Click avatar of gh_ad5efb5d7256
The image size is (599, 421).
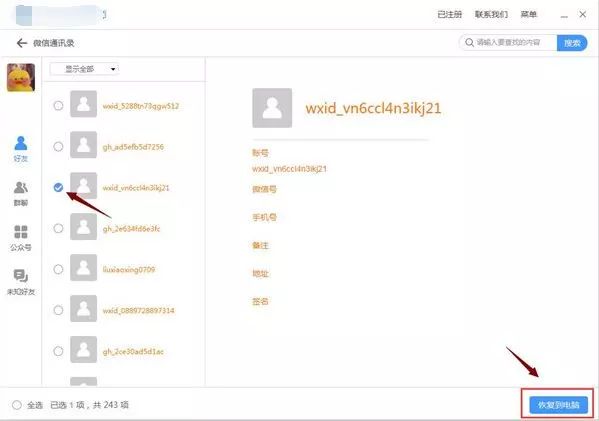pos(83,145)
